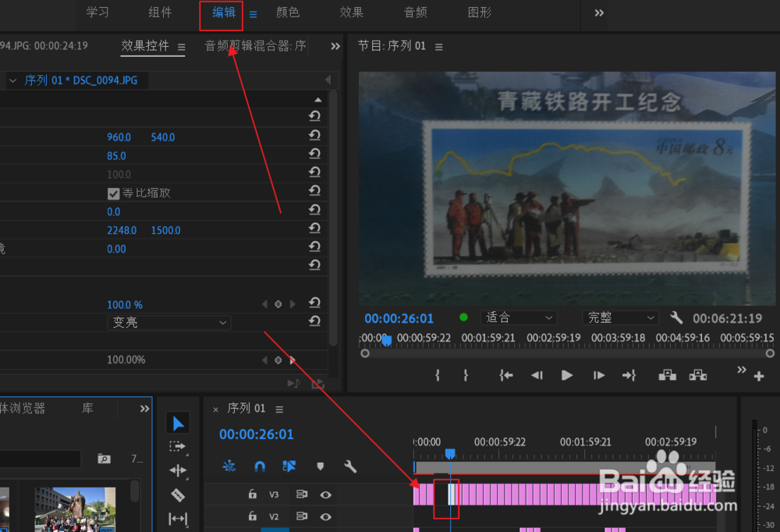Select the Slip tool
The image size is (780, 532).
tap(178, 519)
